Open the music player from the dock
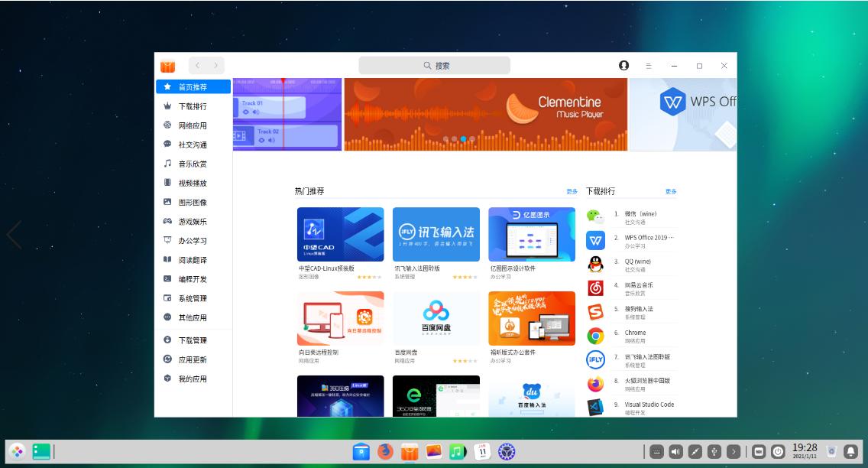 (x=457, y=452)
